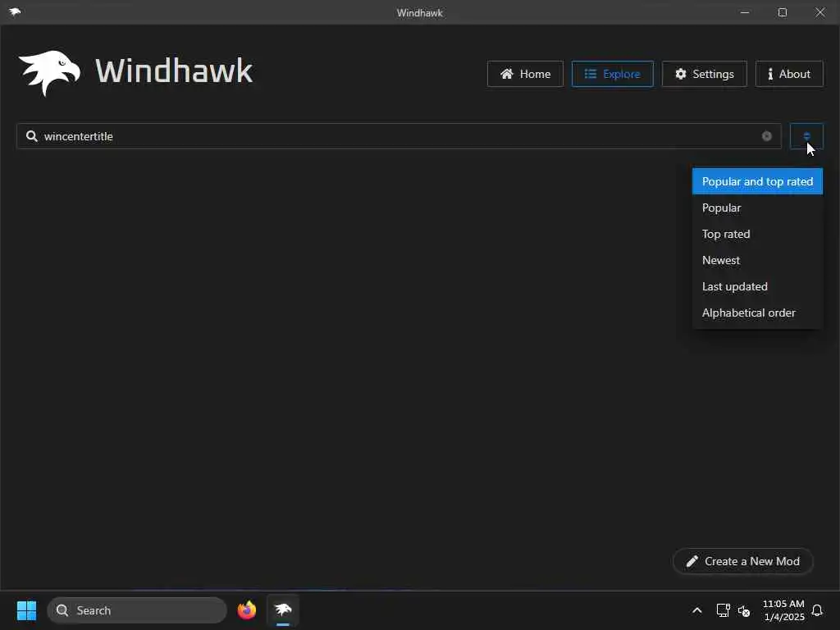Image resolution: width=840 pixels, height=630 pixels.
Task: Minimize the Windhawk window
Action: click(745, 11)
